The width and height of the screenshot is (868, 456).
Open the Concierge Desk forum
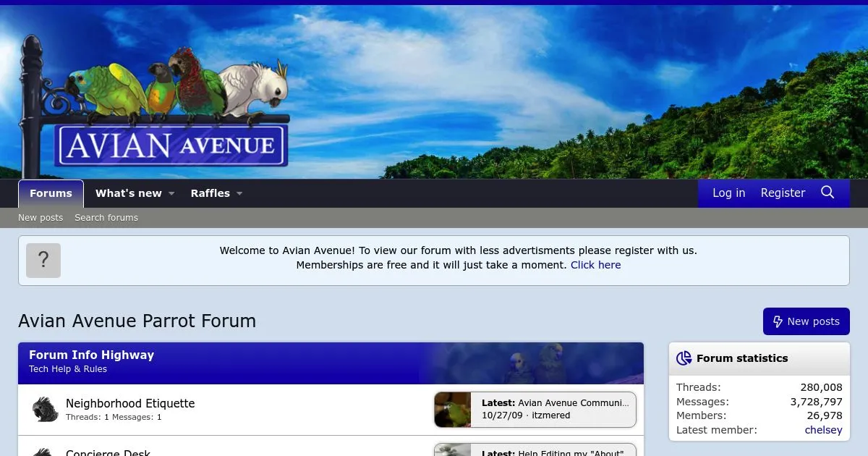click(108, 452)
